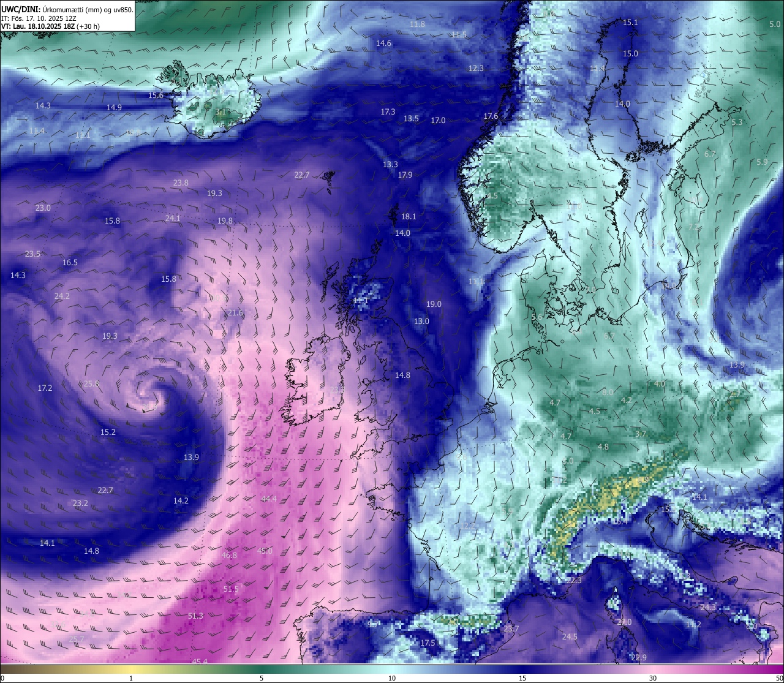Click the 15.6 label west of Iceland
784x683 pixels.
point(156,95)
